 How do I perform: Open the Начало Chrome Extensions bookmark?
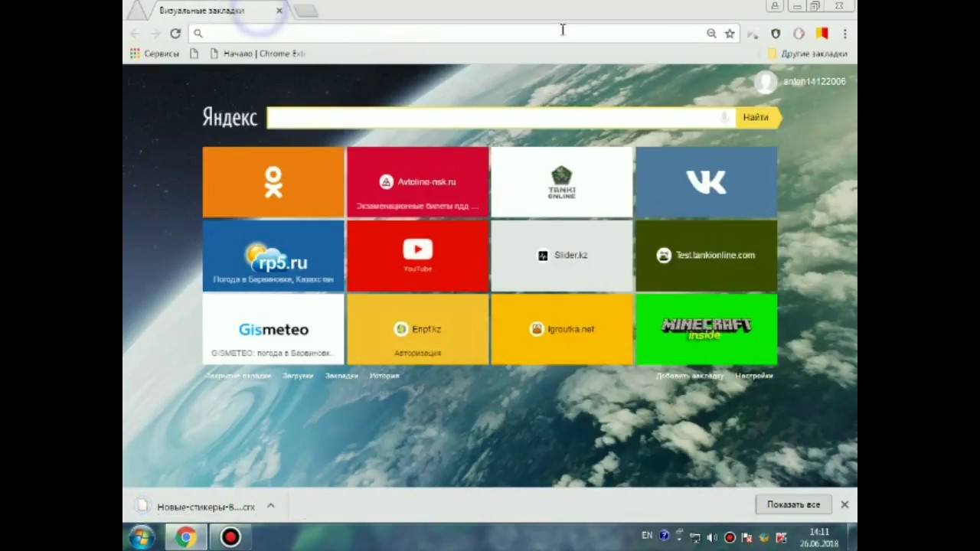[x=258, y=54]
